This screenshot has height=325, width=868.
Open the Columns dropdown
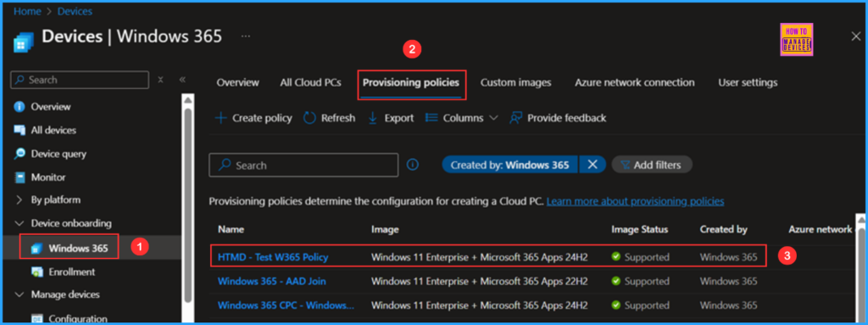(462, 118)
